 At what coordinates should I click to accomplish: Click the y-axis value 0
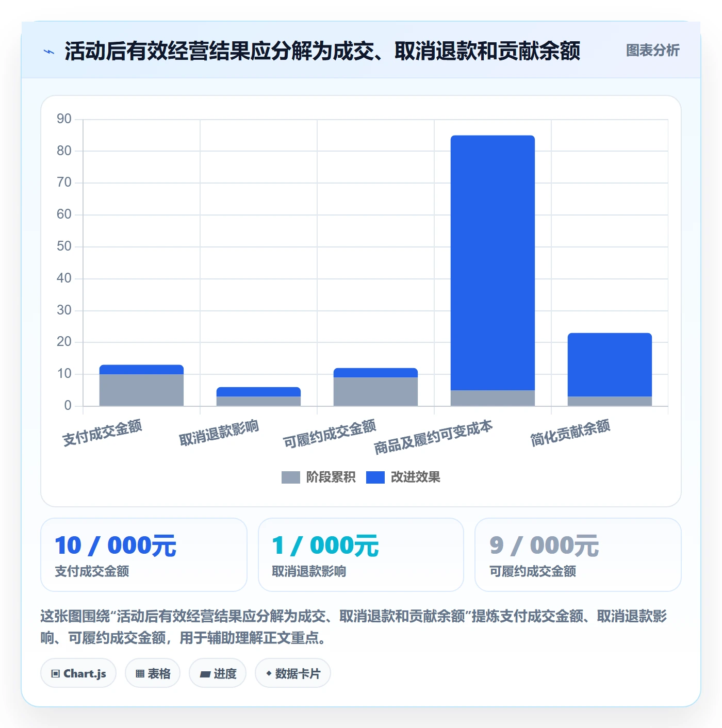click(x=68, y=406)
